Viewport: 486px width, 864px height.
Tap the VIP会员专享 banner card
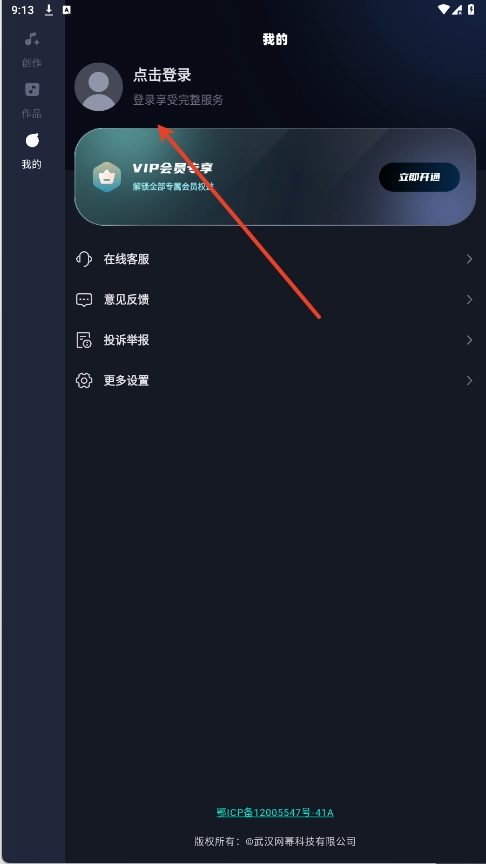coord(275,177)
